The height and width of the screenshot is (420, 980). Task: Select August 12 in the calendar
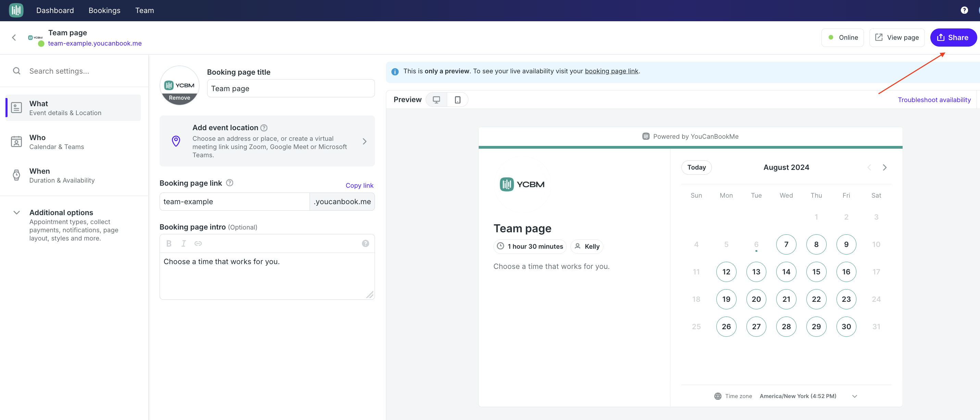click(x=726, y=272)
